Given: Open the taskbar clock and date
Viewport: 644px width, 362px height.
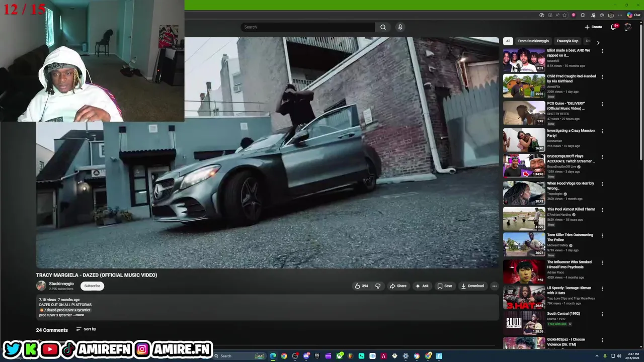Looking at the screenshot, I should [x=633, y=356].
